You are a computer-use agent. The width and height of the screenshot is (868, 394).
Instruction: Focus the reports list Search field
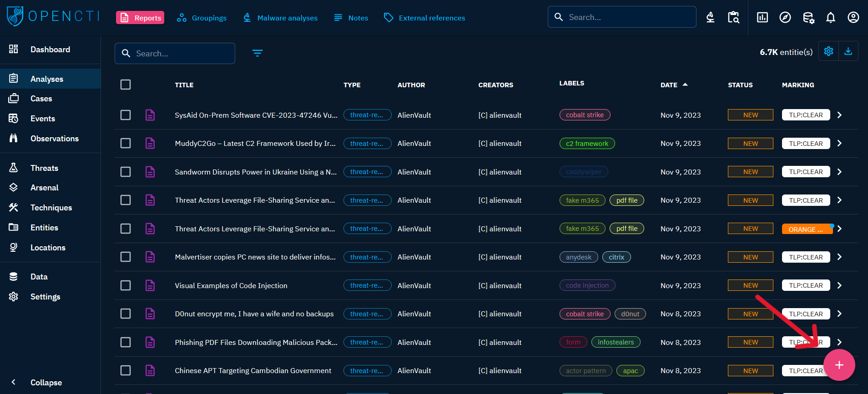point(175,53)
